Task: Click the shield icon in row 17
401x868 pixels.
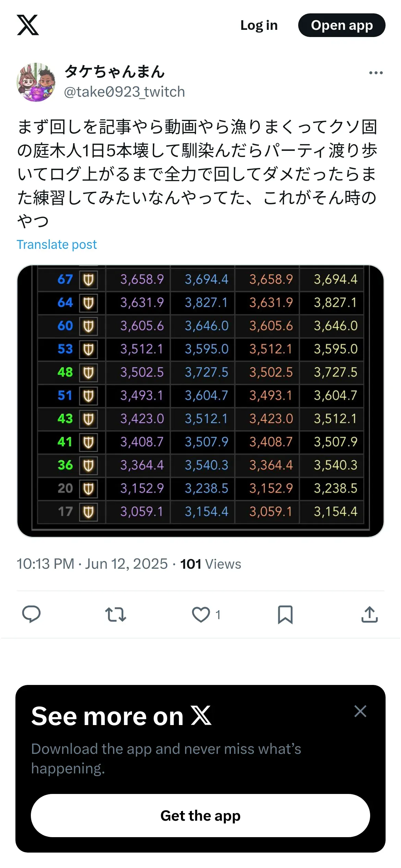Action: tap(88, 512)
